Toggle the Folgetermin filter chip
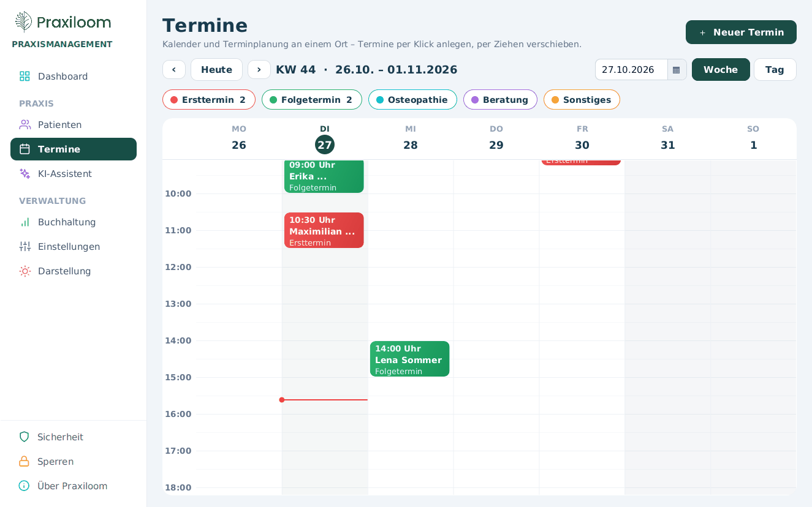The height and width of the screenshot is (507, 812). click(312, 100)
